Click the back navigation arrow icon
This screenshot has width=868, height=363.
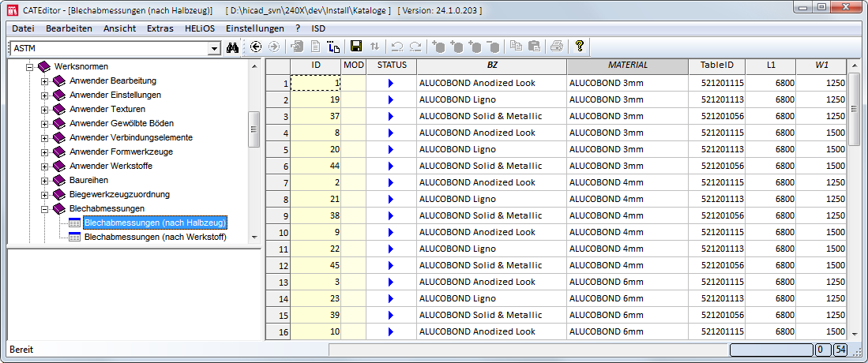(x=256, y=47)
